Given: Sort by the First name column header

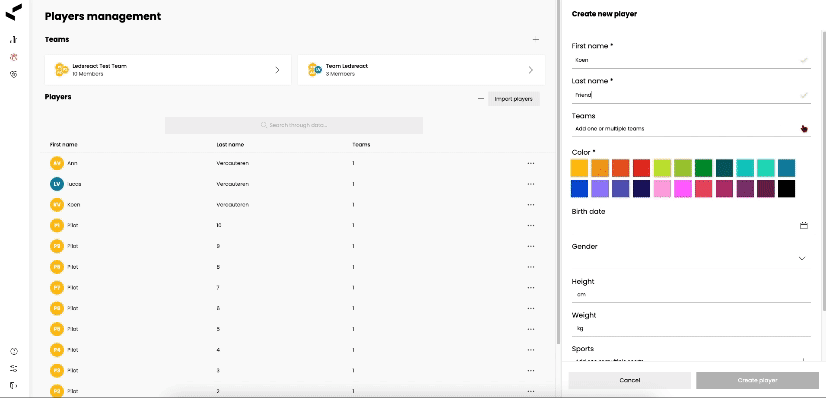Looking at the screenshot, I should click(64, 144).
